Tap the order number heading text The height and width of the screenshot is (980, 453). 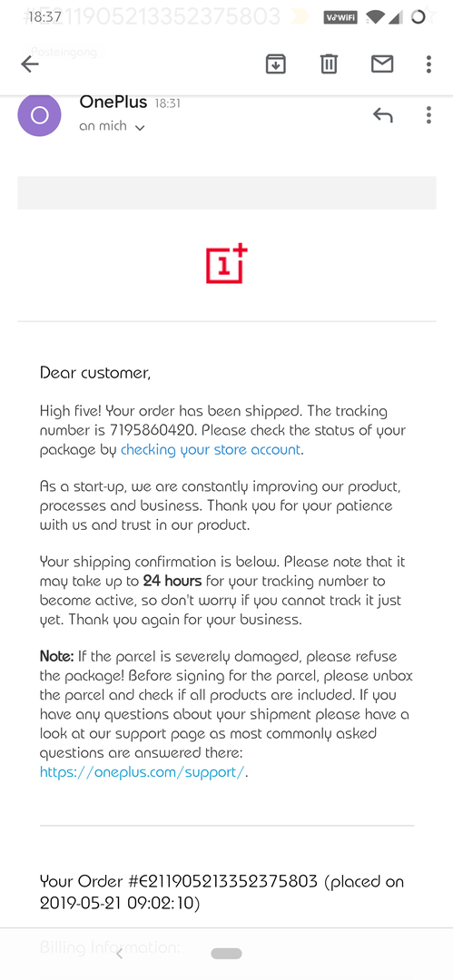click(222, 892)
